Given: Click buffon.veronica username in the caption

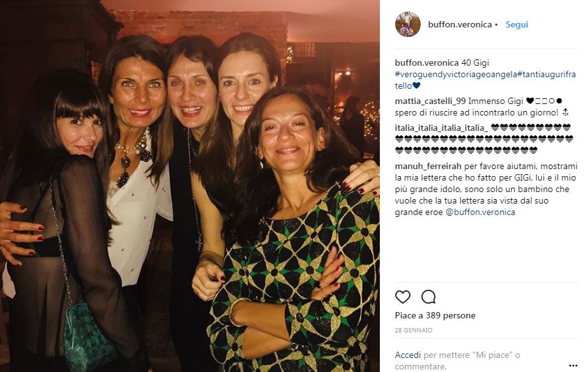Looking at the screenshot, I should [426, 63].
